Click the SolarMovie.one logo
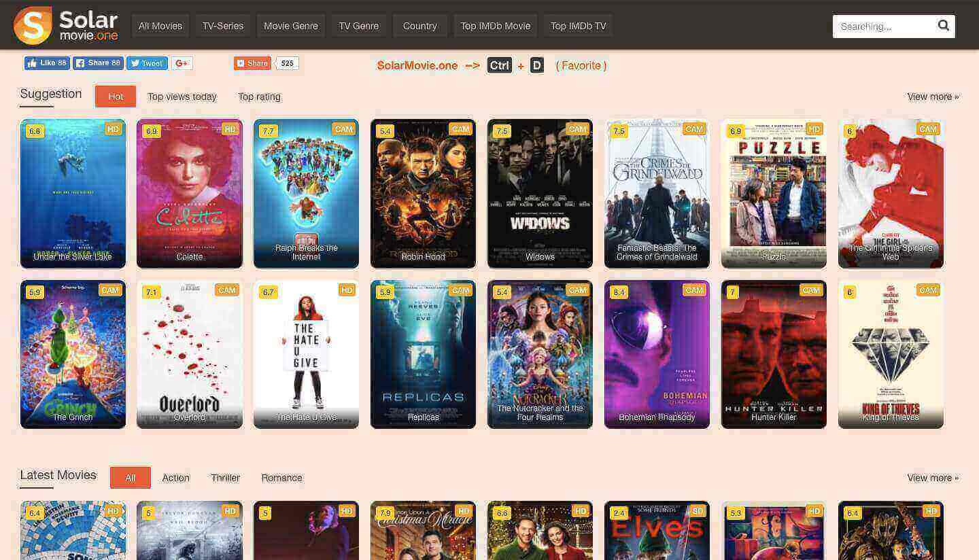Viewport: 979px width, 560px height. [66, 25]
